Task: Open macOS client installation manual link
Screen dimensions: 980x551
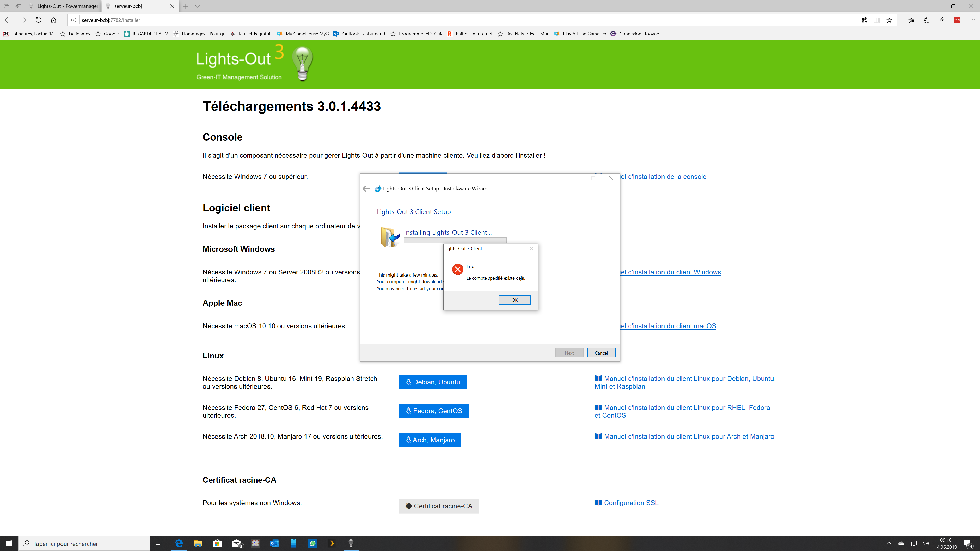Action: point(668,326)
